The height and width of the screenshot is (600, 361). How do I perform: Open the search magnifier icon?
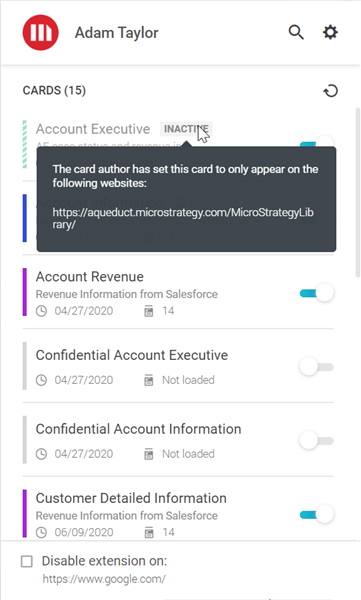[296, 33]
